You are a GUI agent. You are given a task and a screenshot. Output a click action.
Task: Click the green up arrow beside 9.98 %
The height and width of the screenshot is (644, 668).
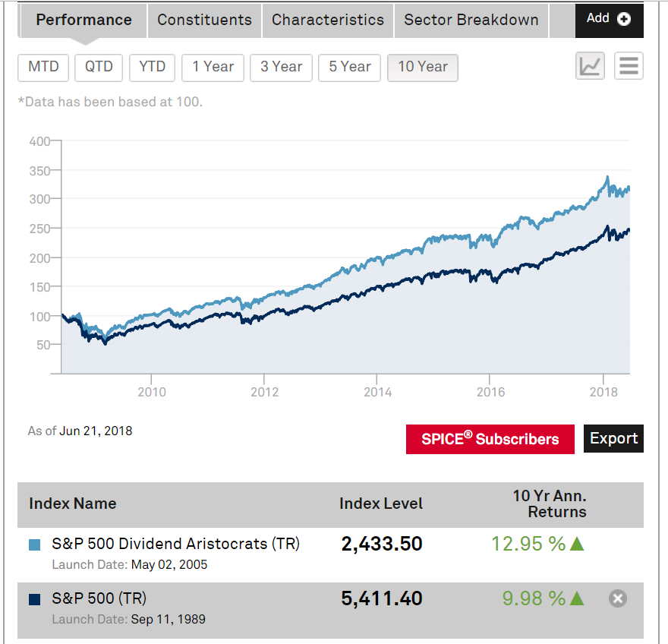point(577,598)
